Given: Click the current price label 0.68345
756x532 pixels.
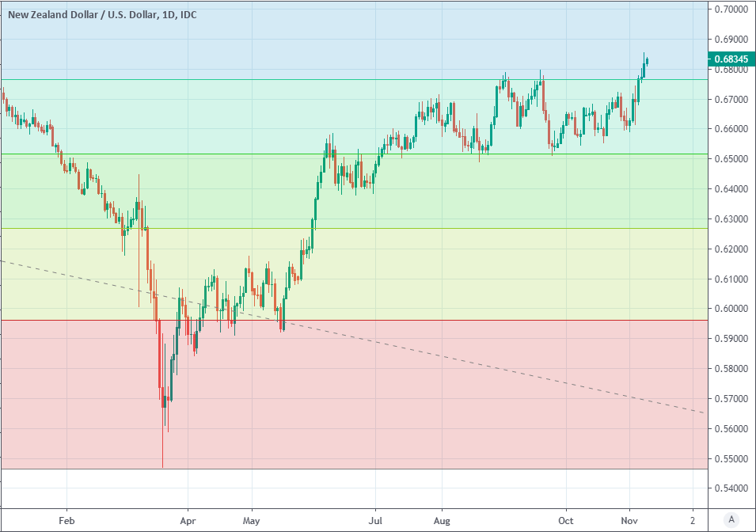Looking at the screenshot, I should point(730,59).
